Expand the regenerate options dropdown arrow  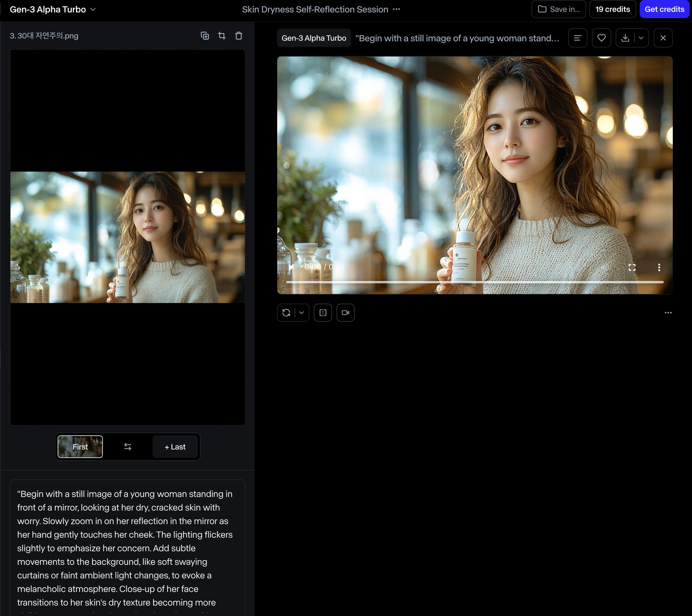pos(301,313)
